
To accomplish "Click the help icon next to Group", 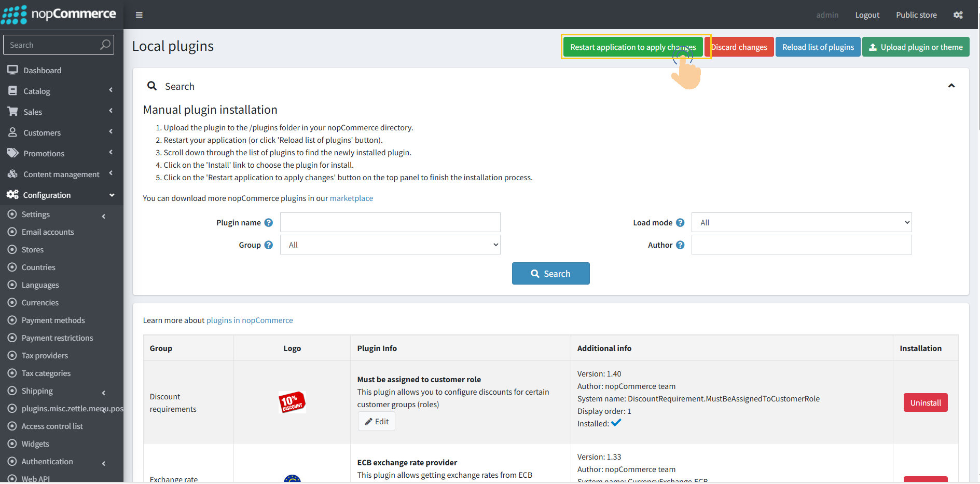I will (x=268, y=245).
